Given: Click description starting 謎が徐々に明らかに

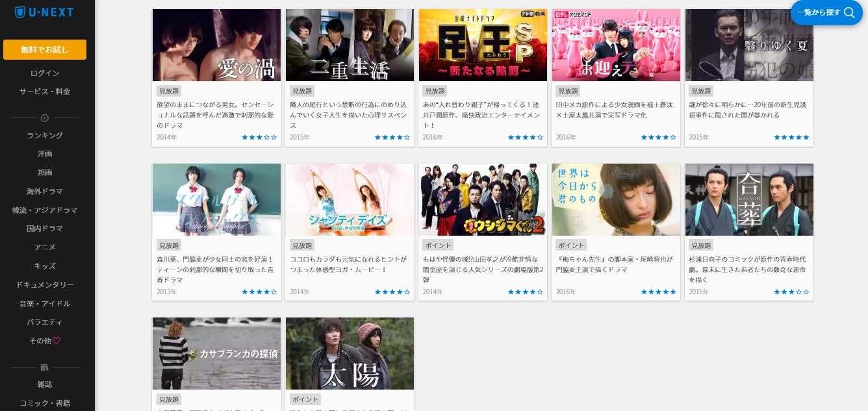Looking at the screenshot, I should pyautogui.click(x=748, y=110).
